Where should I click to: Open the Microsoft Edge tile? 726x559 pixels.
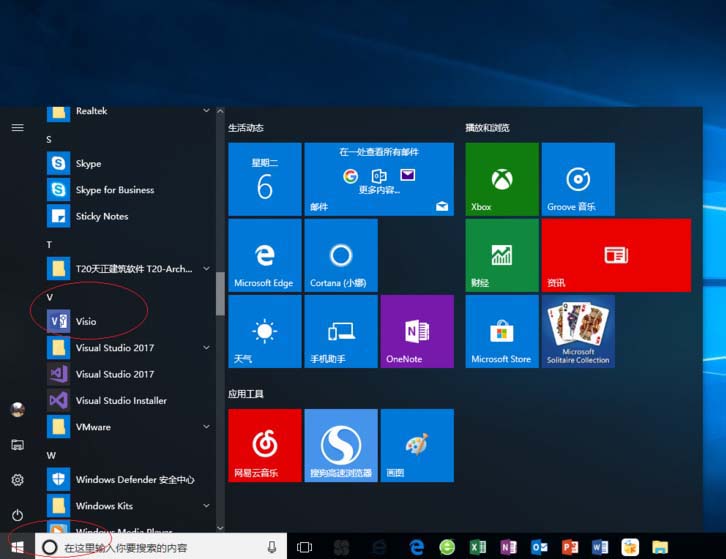(265, 255)
